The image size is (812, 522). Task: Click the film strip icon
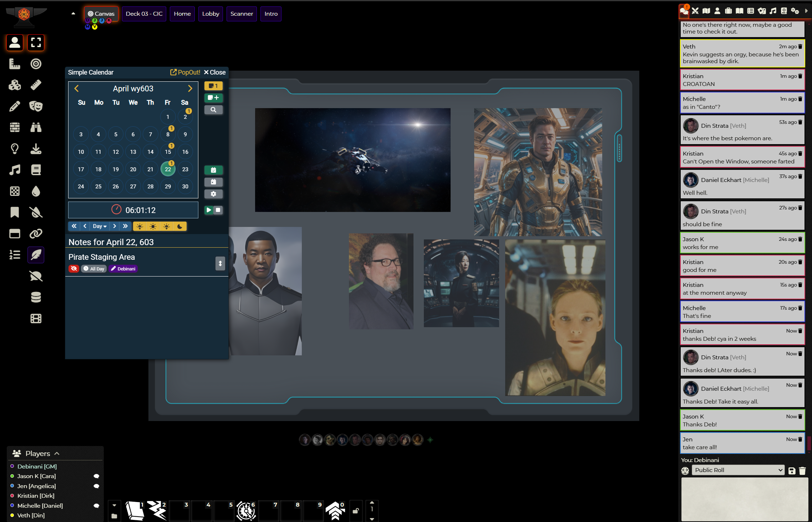tap(36, 319)
